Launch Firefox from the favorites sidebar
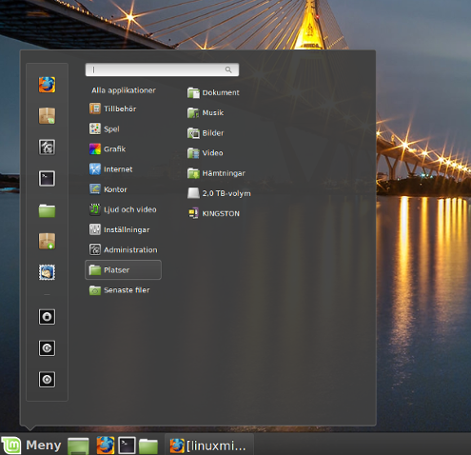The width and height of the screenshot is (471, 455). (47, 85)
